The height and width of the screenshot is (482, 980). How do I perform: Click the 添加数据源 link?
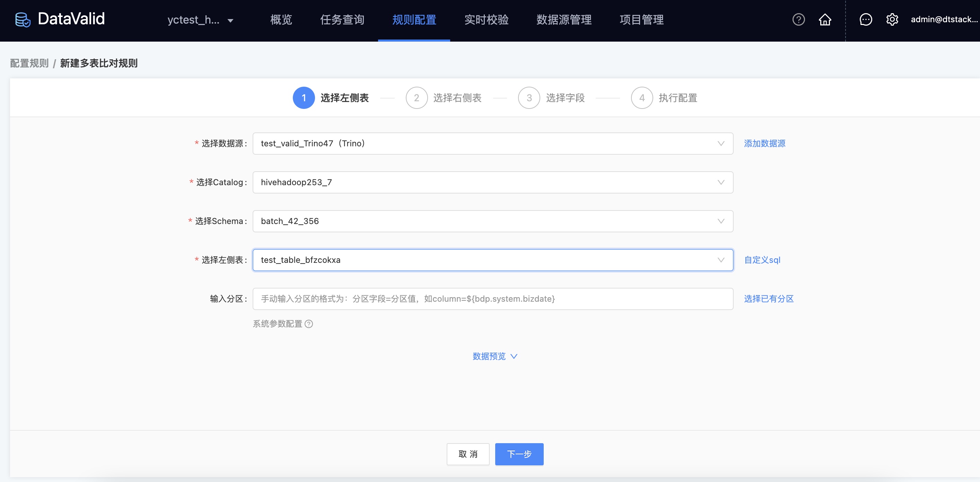coord(764,144)
